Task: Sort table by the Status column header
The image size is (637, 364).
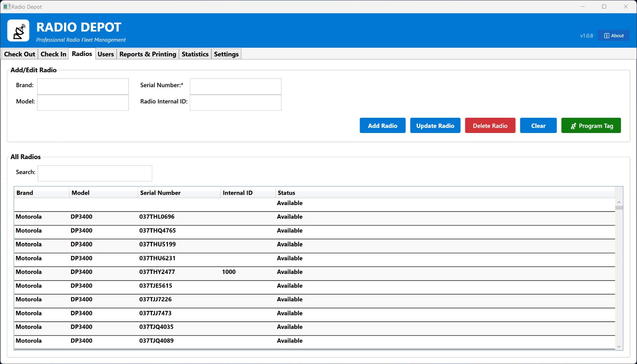Action: [286, 193]
